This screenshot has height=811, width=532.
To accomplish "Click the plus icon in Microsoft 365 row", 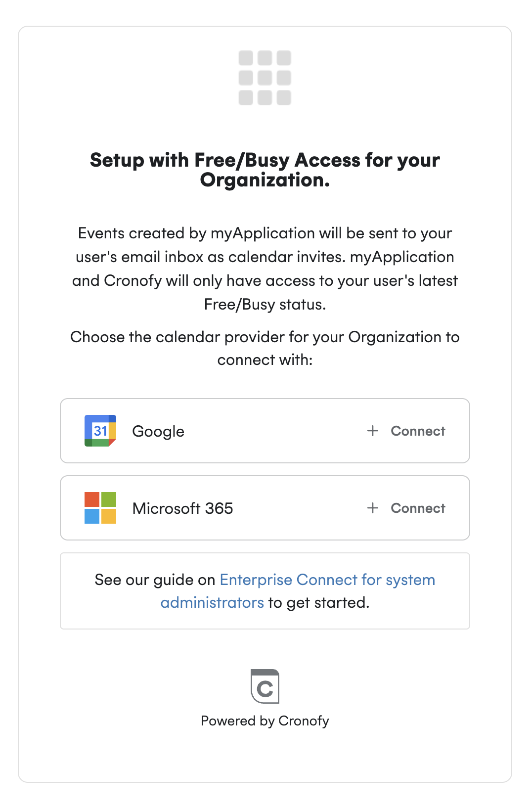I will click(x=373, y=508).
